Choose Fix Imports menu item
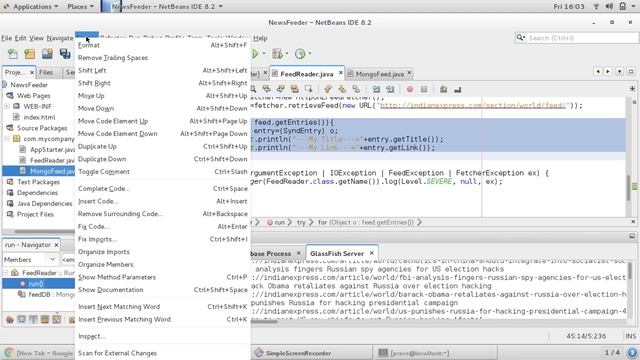This screenshot has width=640, height=360. tap(163, 239)
